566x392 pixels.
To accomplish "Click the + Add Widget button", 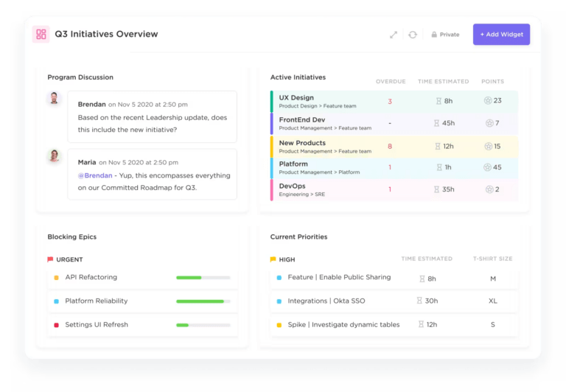I will click(x=501, y=35).
